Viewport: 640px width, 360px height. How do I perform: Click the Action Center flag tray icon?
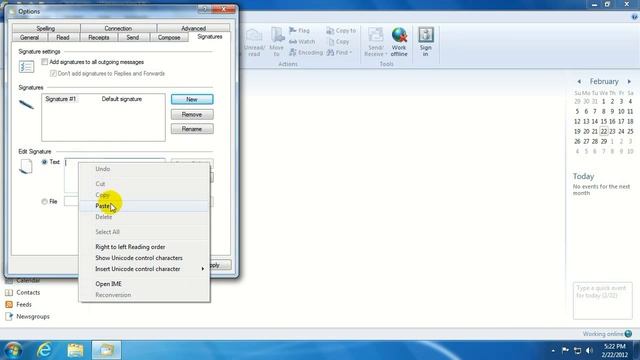pyautogui.click(x=565, y=350)
